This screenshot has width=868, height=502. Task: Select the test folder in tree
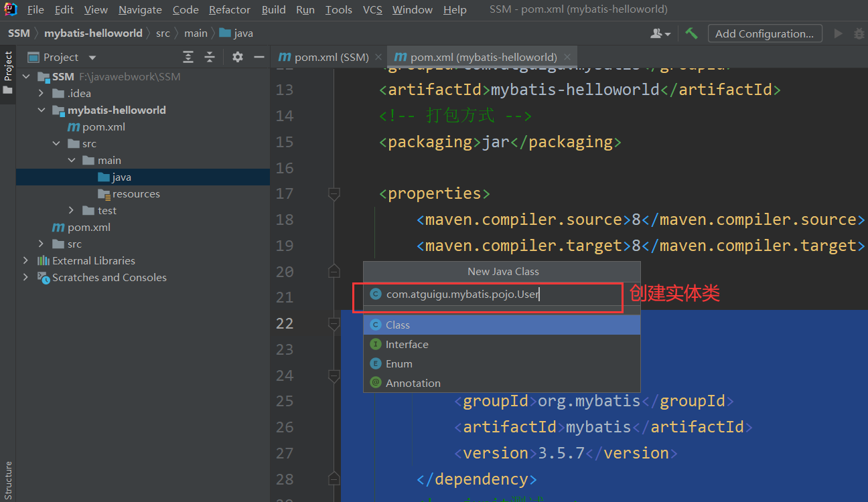click(x=99, y=210)
